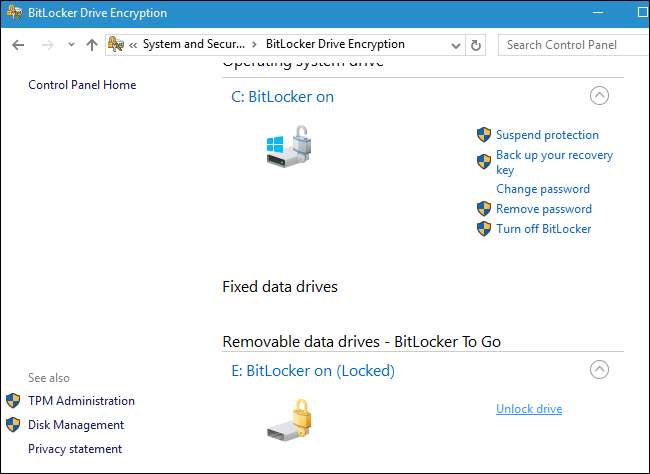Collapse the E: BitLocker on (Locked) section

click(598, 370)
